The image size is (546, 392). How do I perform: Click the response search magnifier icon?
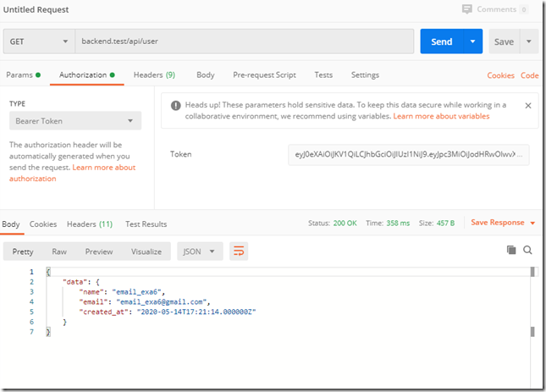pos(527,251)
